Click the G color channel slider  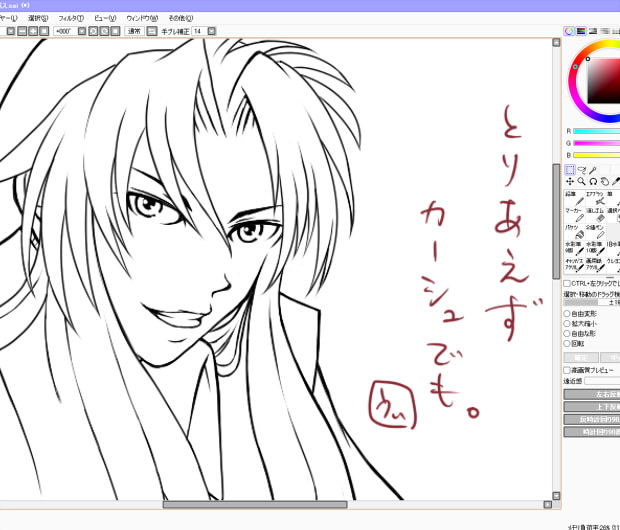[x=597, y=143]
